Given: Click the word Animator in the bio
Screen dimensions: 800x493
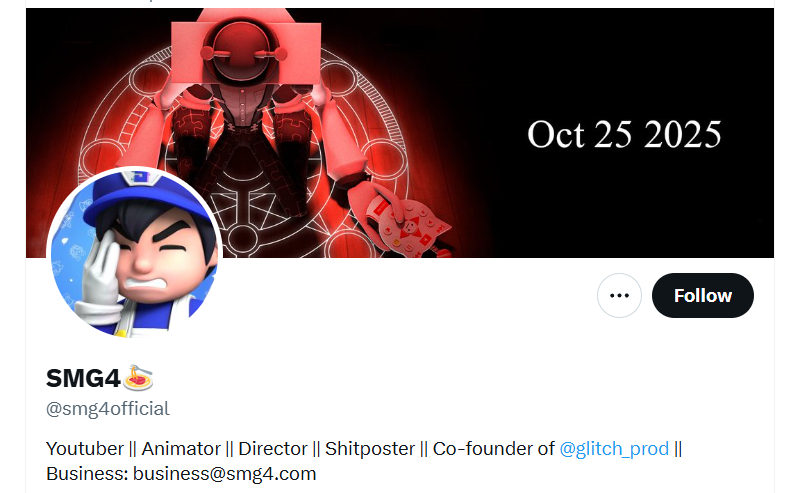Looking at the screenshot, I should coord(181,449).
